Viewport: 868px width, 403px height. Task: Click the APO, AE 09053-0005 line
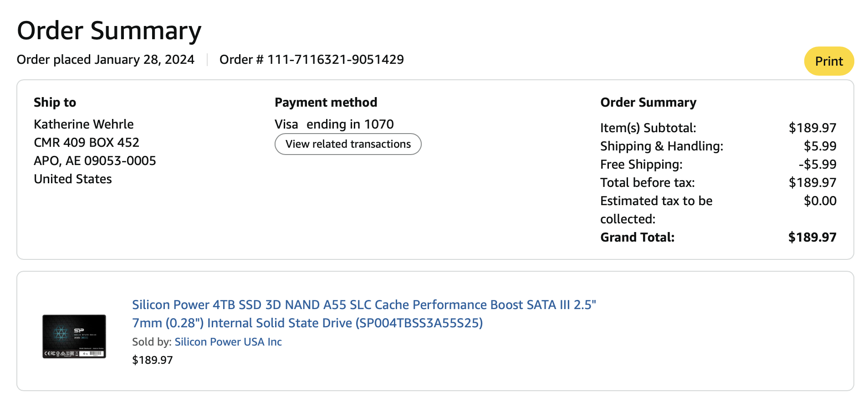(x=95, y=160)
